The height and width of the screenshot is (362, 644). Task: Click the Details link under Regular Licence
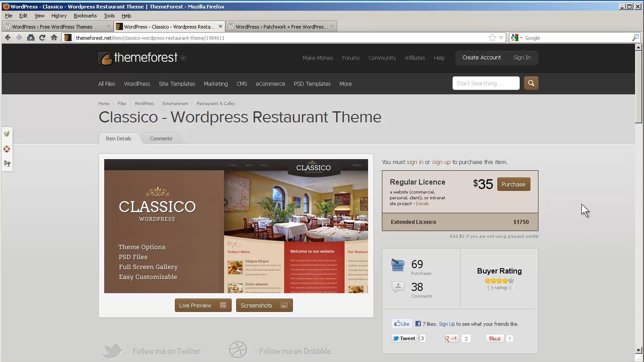point(422,204)
